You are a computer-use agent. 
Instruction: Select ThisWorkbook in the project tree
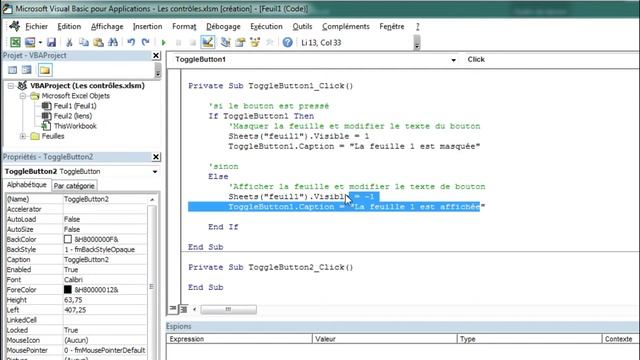(x=75, y=126)
